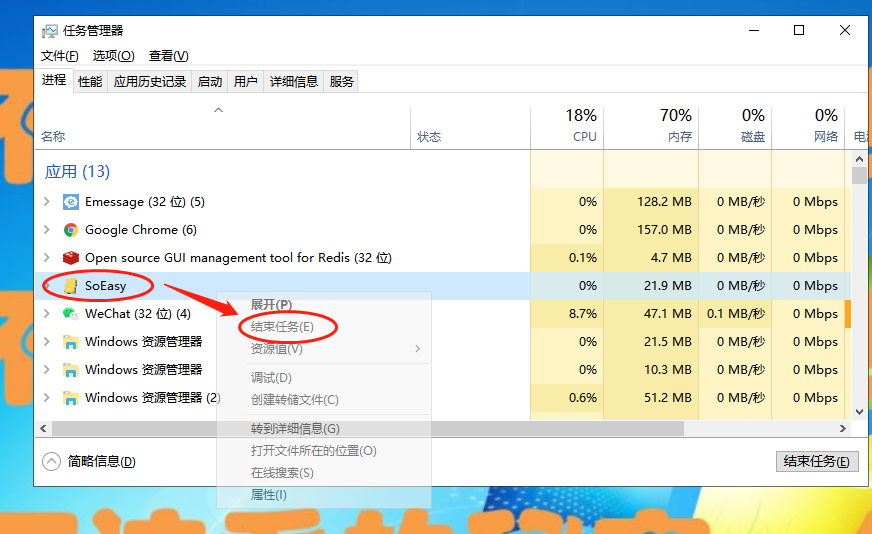Switch to the 性能 tab
Viewport: 872px width, 534px height.
pos(90,82)
